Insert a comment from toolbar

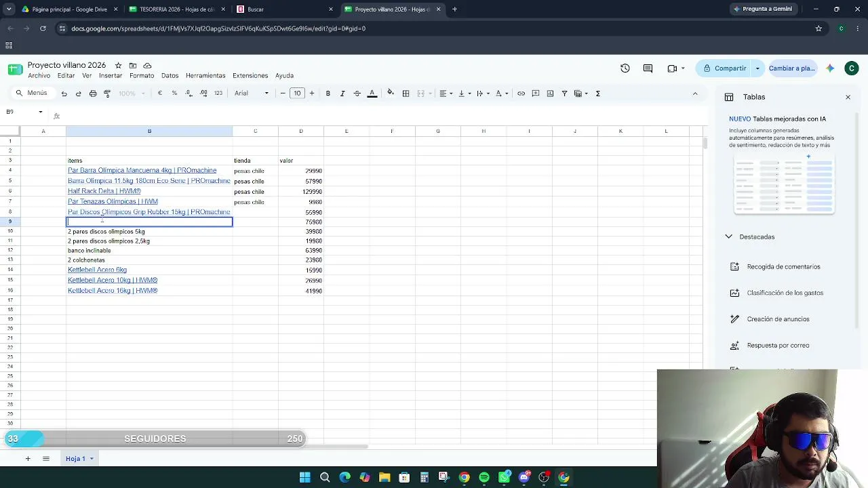[536, 94]
